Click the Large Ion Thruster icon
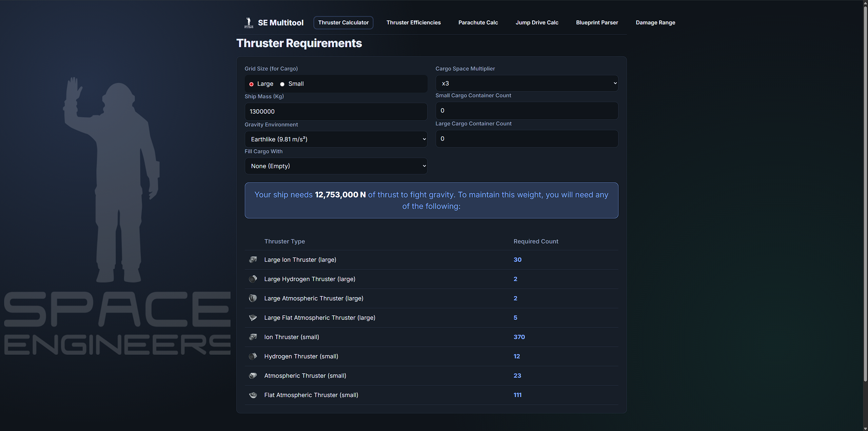Image resolution: width=868 pixels, height=431 pixels. [x=253, y=260]
